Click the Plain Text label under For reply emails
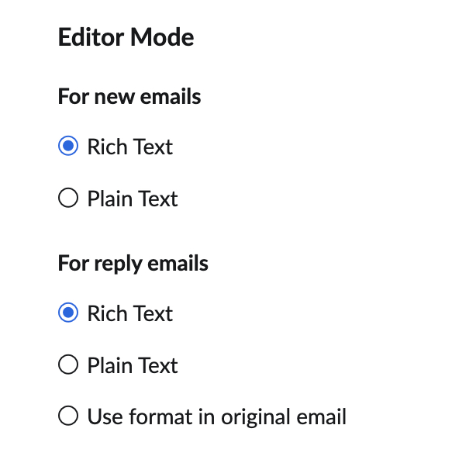 [133, 365]
